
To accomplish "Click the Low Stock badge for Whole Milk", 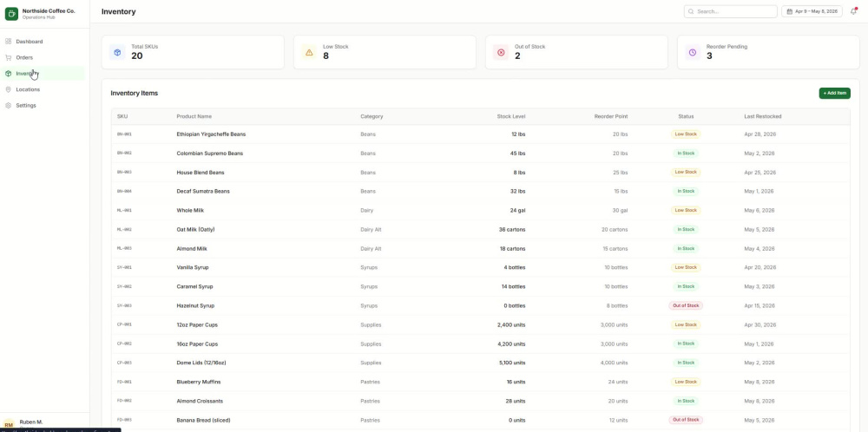I will pyautogui.click(x=686, y=211).
